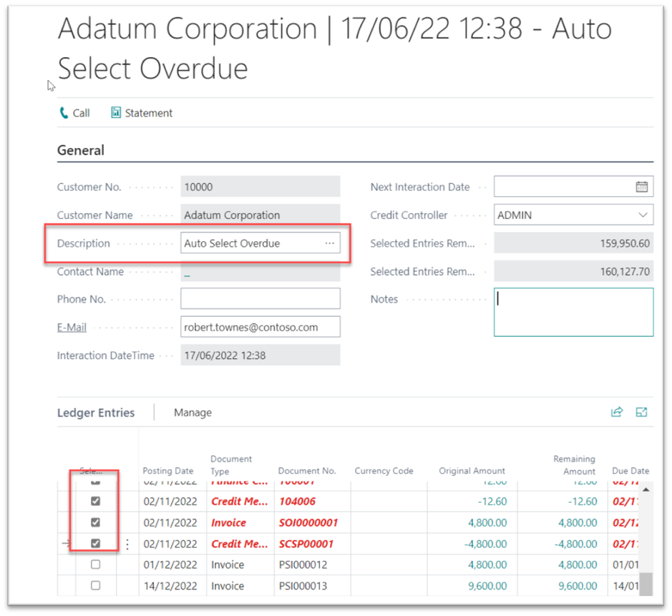The image size is (672, 616).
Task: Open row options menu for SCSP00001
Action: coord(127,544)
